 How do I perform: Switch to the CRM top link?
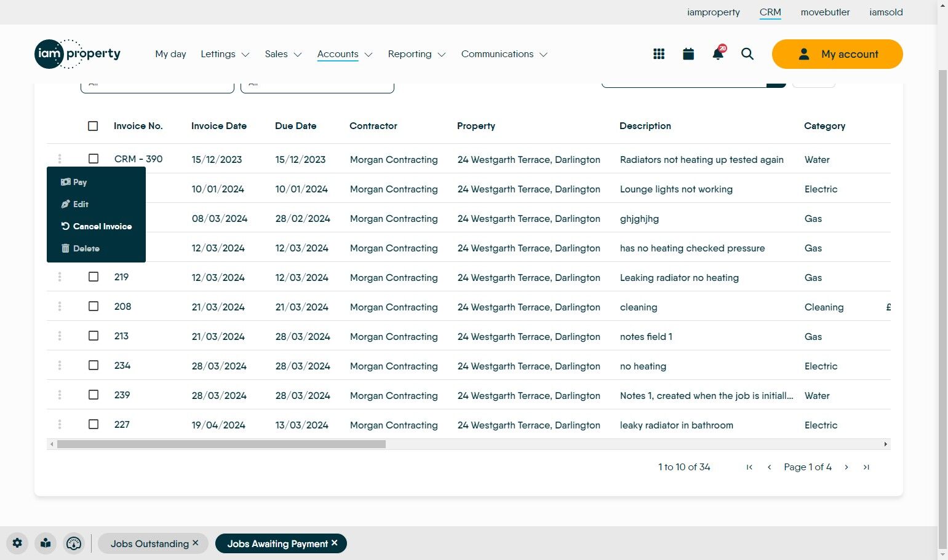(x=770, y=12)
